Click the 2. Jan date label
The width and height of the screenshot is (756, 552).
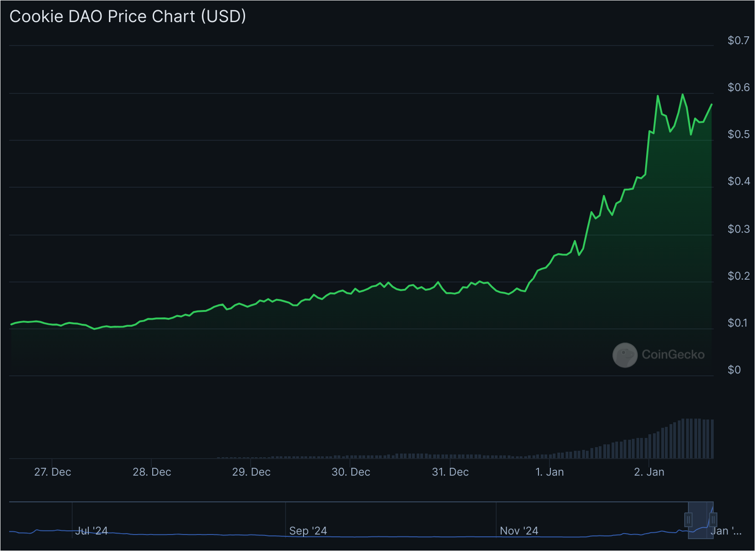pos(649,472)
